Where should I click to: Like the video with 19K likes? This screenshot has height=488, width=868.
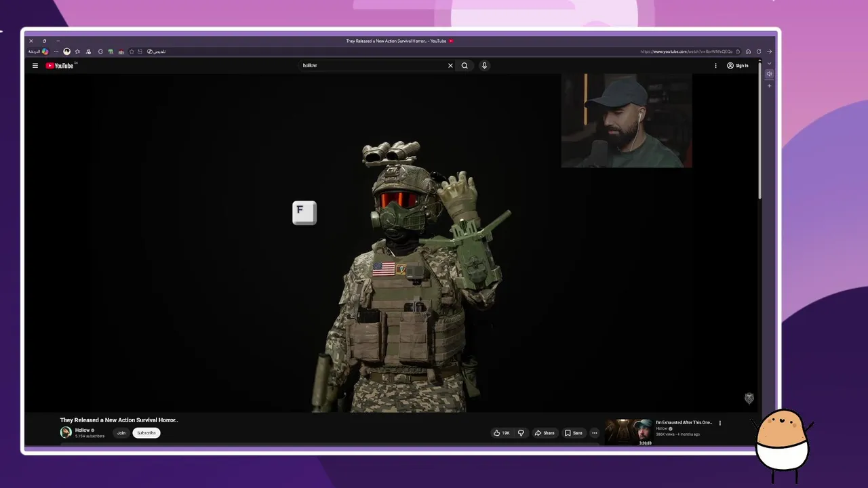click(502, 433)
